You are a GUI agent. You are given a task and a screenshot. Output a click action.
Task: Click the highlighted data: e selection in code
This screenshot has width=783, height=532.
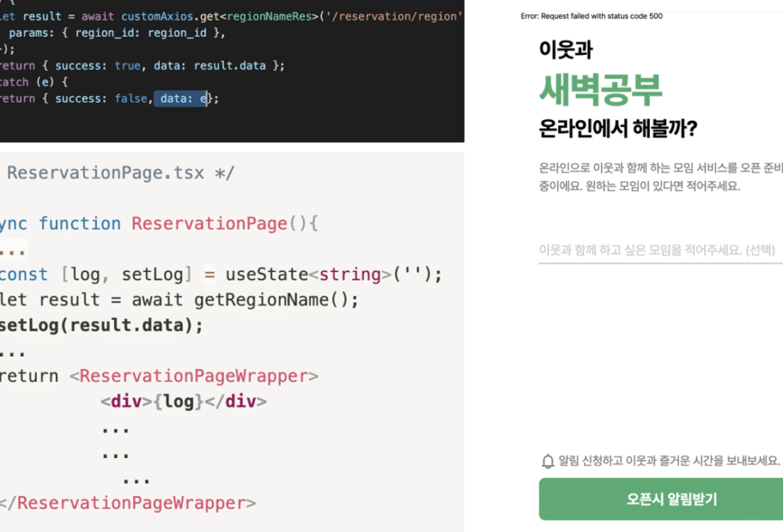[x=182, y=99]
